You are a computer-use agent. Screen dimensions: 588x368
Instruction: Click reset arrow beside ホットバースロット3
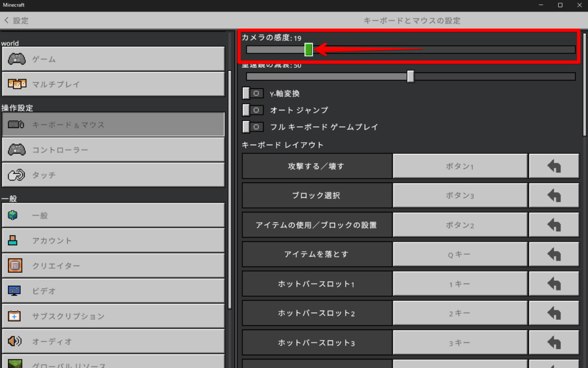click(554, 343)
